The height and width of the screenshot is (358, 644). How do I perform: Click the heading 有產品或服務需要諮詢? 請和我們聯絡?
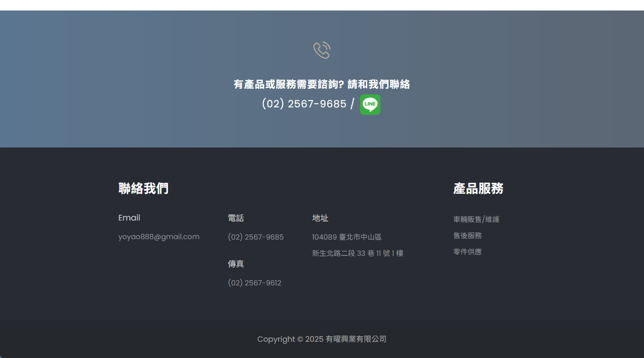(322, 84)
